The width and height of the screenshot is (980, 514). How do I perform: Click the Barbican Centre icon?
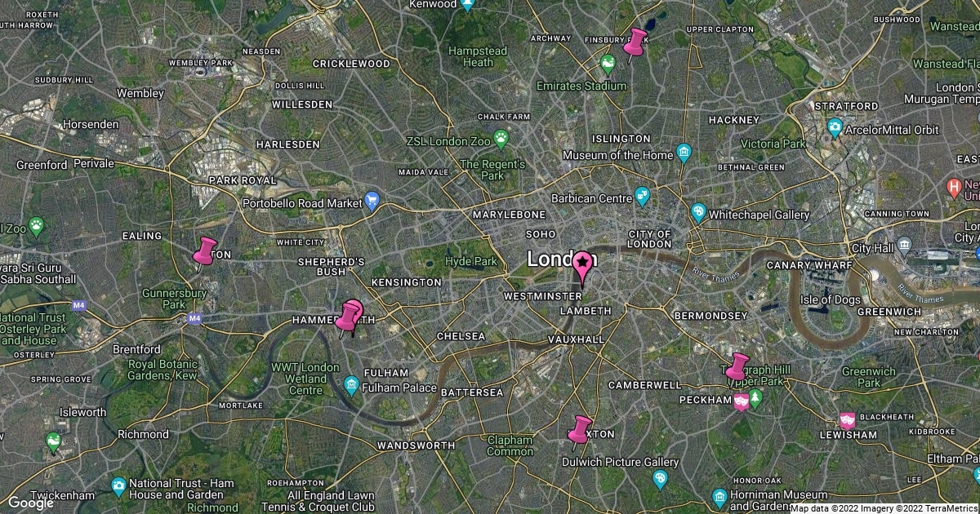[x=643, y=197]
